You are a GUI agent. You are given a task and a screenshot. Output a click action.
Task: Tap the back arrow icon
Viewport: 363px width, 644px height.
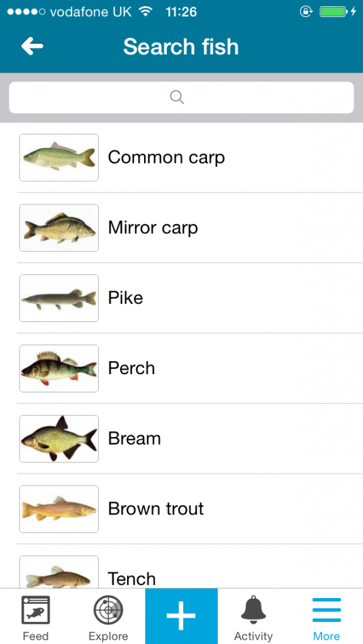[x=33, y=45]
